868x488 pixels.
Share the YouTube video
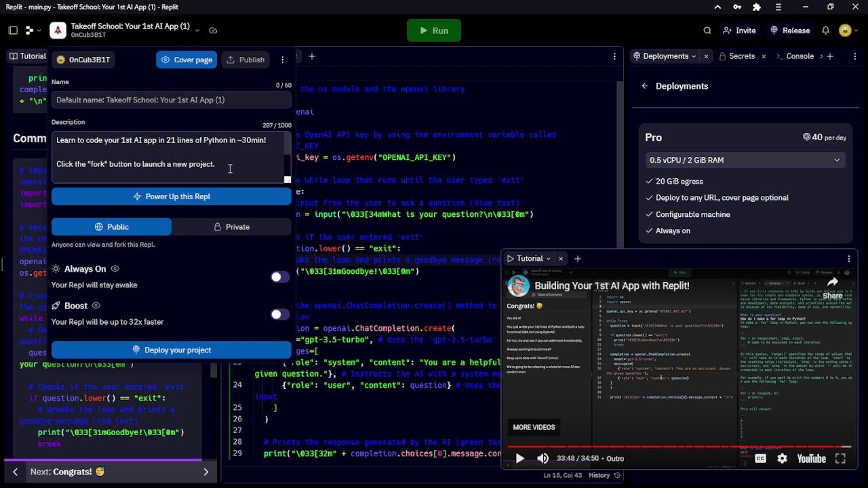[x=833, y=287]
